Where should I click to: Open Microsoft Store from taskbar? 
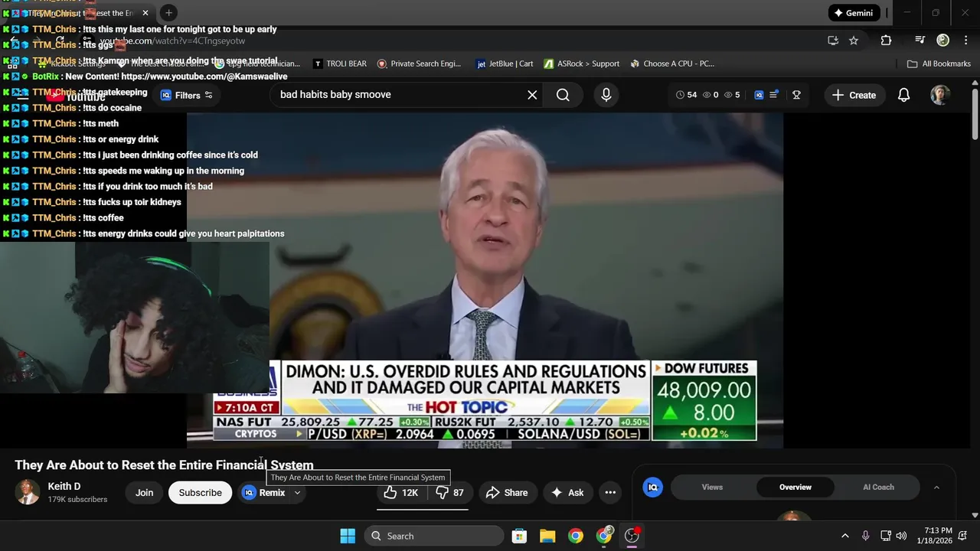[x=519, y=536]
